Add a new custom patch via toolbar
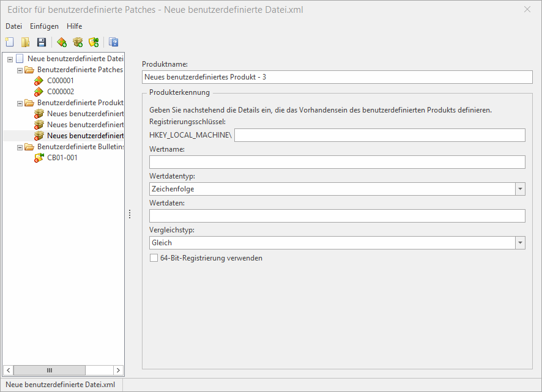The height and width of the screenshot is (392, 542). click(62, 42)
